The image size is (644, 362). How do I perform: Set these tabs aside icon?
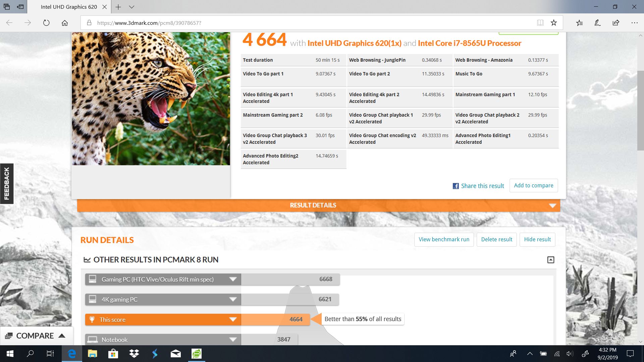[20, 7]
